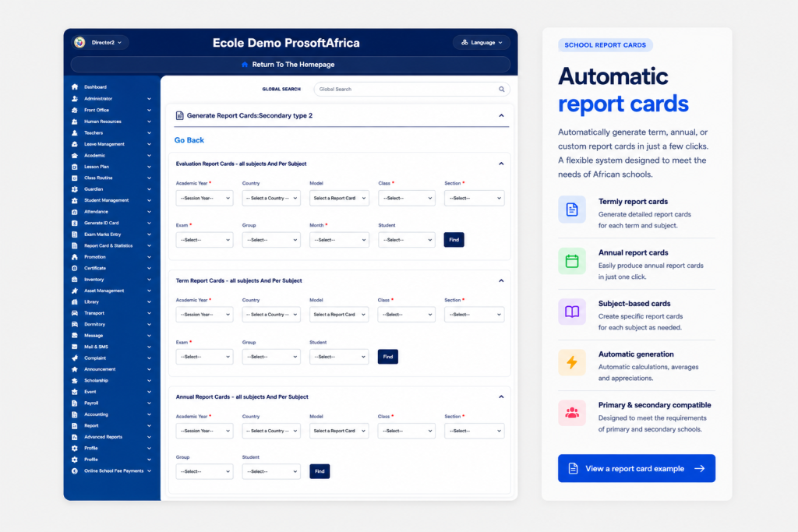Click the Guardian sidebar icon
The width and height of the screenshot is (798, 532).
[75, 189]
